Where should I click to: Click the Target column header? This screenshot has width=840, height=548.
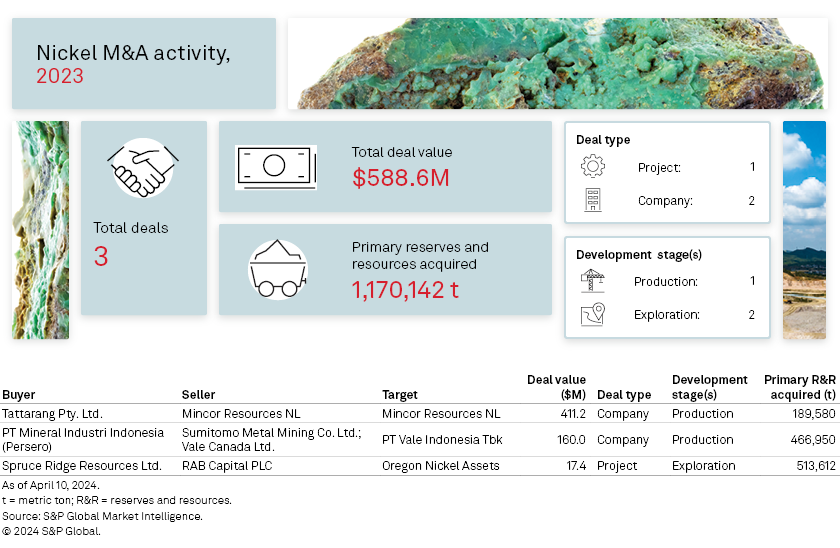(400, 395)
